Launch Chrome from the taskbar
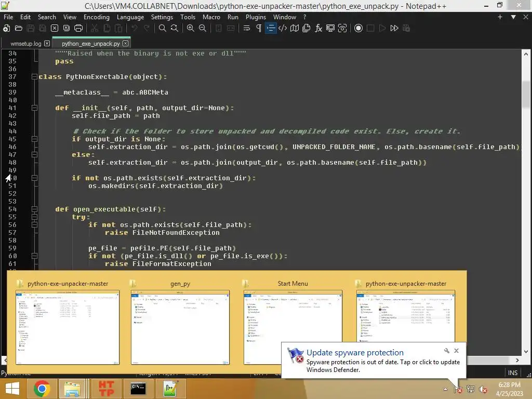 pyautogui.click(x=42, y=389)
